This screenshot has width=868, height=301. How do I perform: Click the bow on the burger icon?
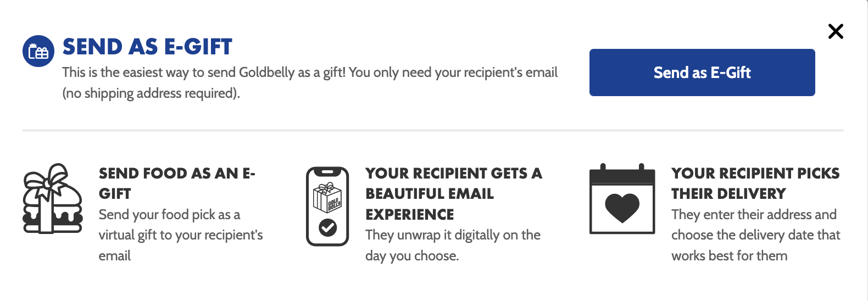point(49,180)
